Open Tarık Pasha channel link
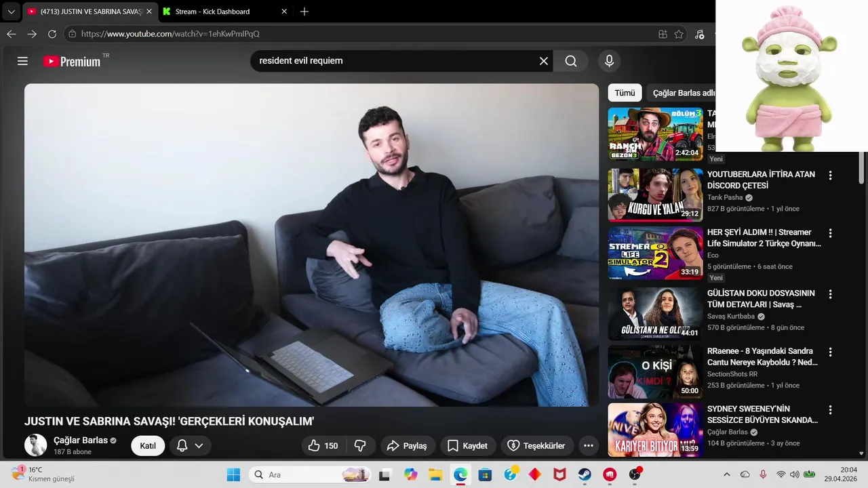This screenshot has height=488, width=868. click(725, 197)
